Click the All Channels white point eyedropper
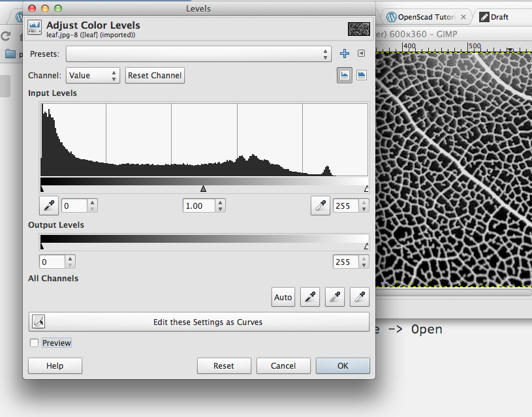The height and width of the screenshot is (417, 532). tap(359, 297)
